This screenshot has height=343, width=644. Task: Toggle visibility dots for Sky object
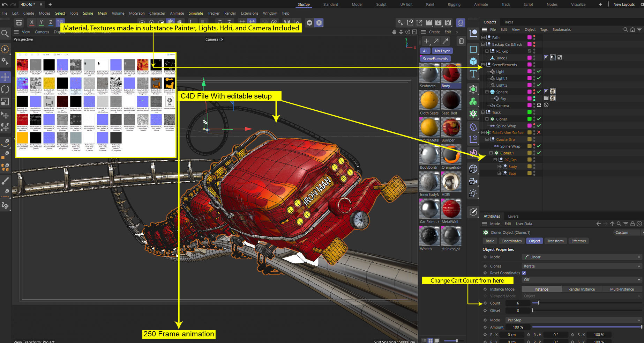pos(534,98)
